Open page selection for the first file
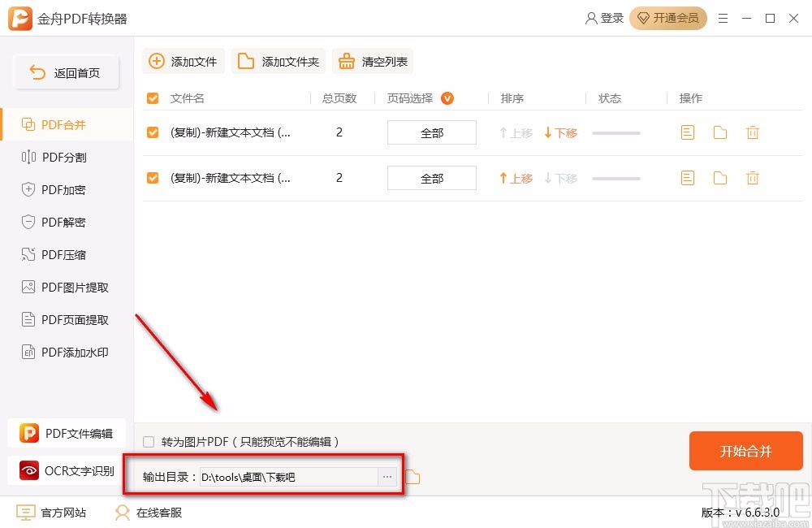Screen dimensions: 812x528 point(431,132)
